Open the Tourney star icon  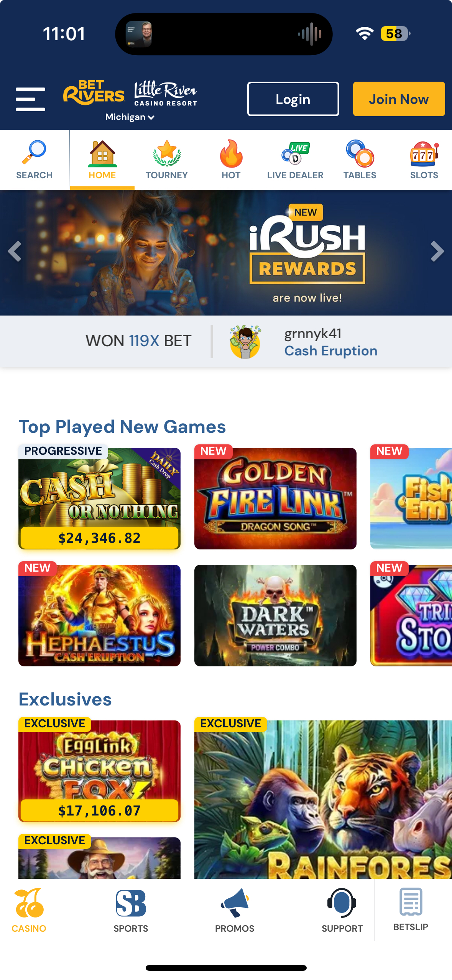(167, 153)
